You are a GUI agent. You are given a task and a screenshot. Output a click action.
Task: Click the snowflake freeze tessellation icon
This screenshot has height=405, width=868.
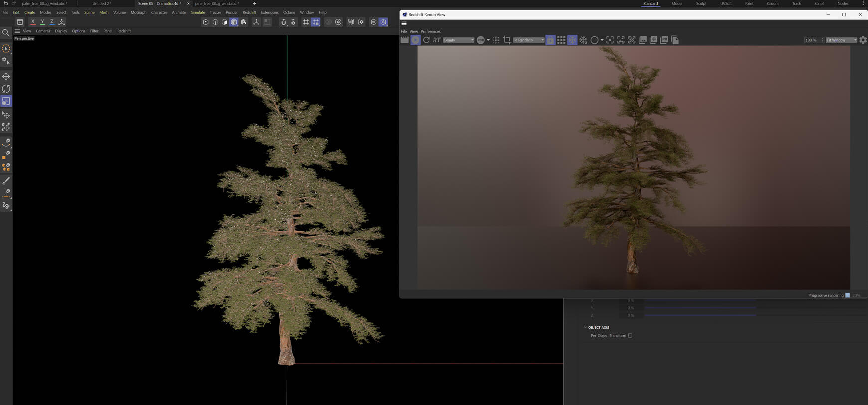click(x=583, y=40)
